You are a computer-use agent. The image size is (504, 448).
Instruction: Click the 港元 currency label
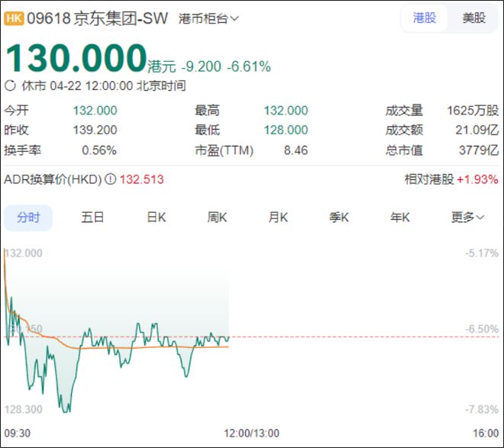point(162,66)
